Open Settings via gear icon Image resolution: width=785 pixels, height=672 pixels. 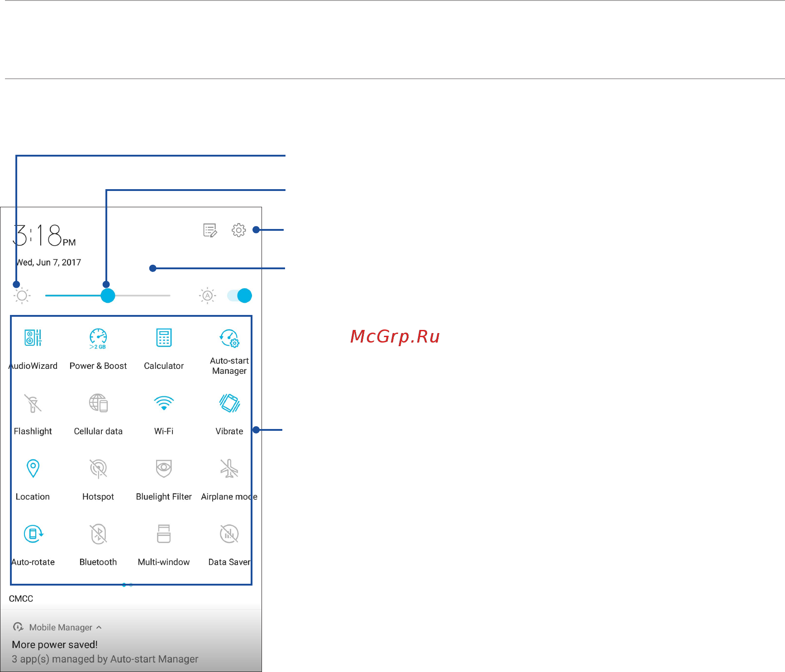(x=239, y=230)
